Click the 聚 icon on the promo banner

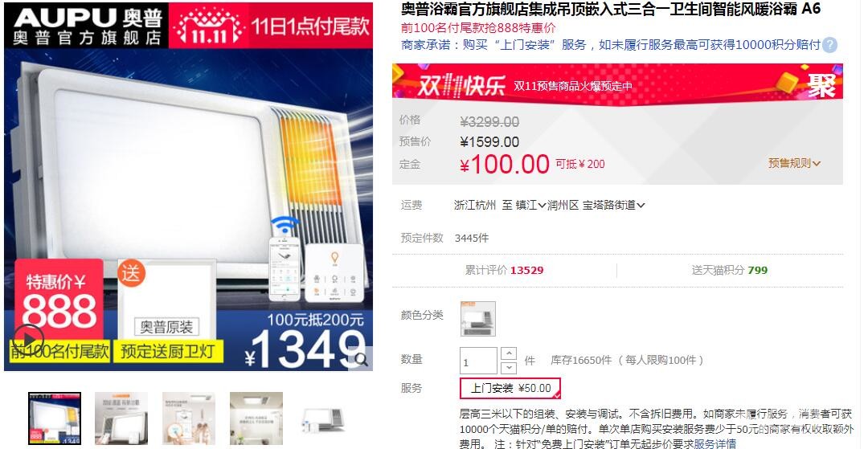pos(821,84)
